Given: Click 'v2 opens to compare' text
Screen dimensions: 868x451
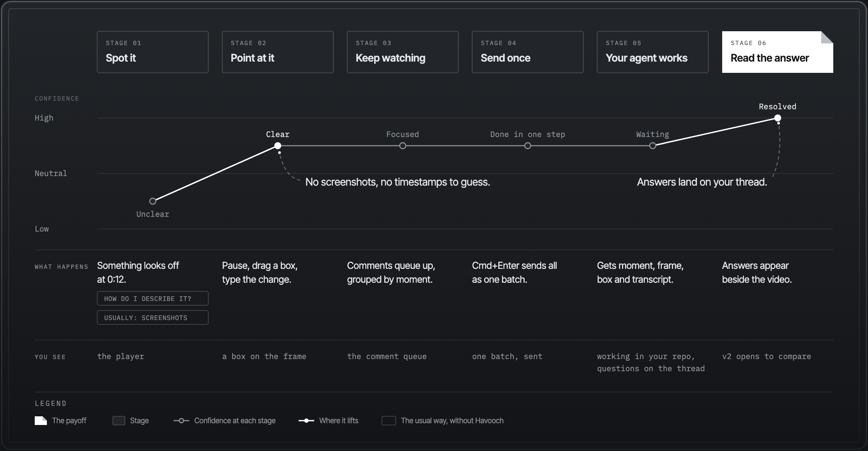Looking at the screenshot, I should 766,356.
